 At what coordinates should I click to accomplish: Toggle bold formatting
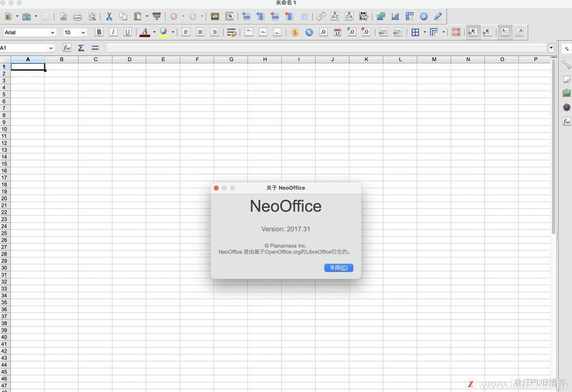click(x=99, y=33)
